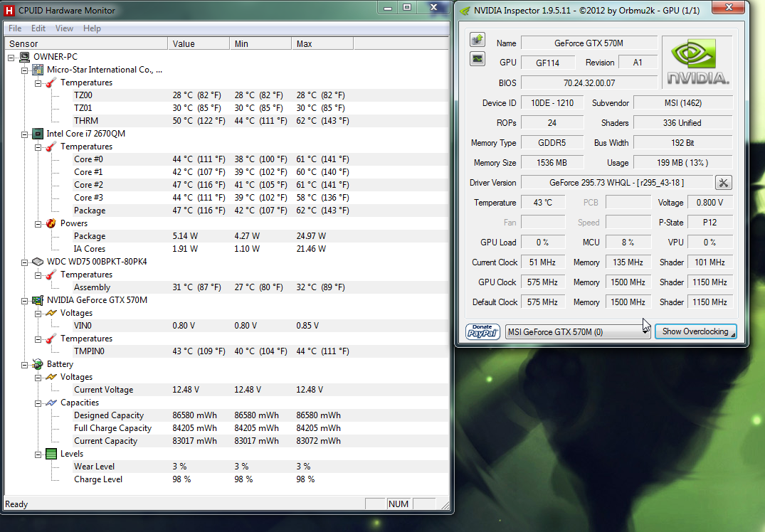Click the Powers flame icon

pos(51,223)
